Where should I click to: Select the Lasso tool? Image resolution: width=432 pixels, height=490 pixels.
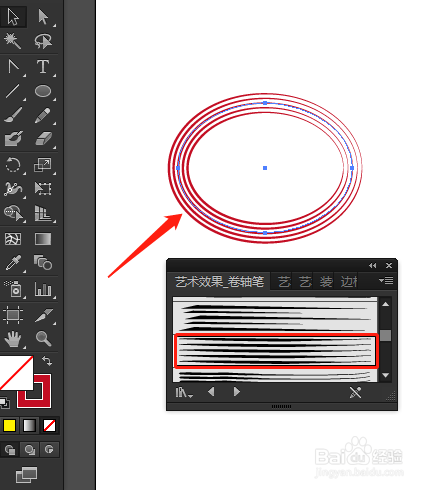click(x=43, y=41)
